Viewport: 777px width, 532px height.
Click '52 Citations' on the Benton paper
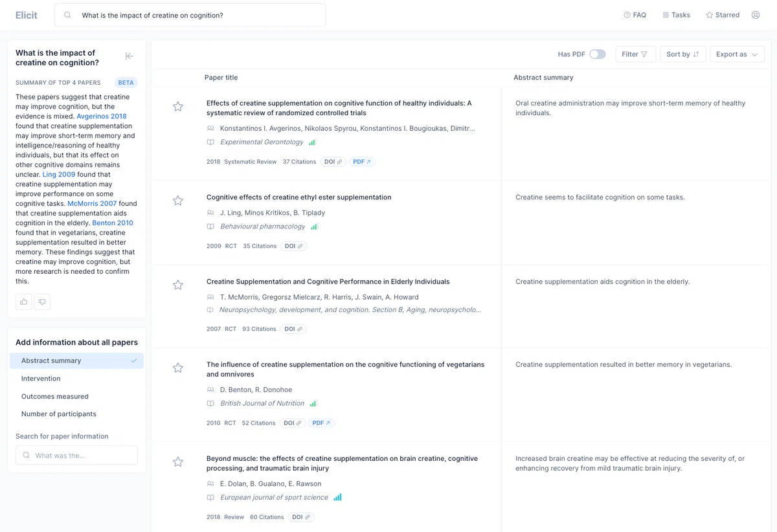click(258, 423)
